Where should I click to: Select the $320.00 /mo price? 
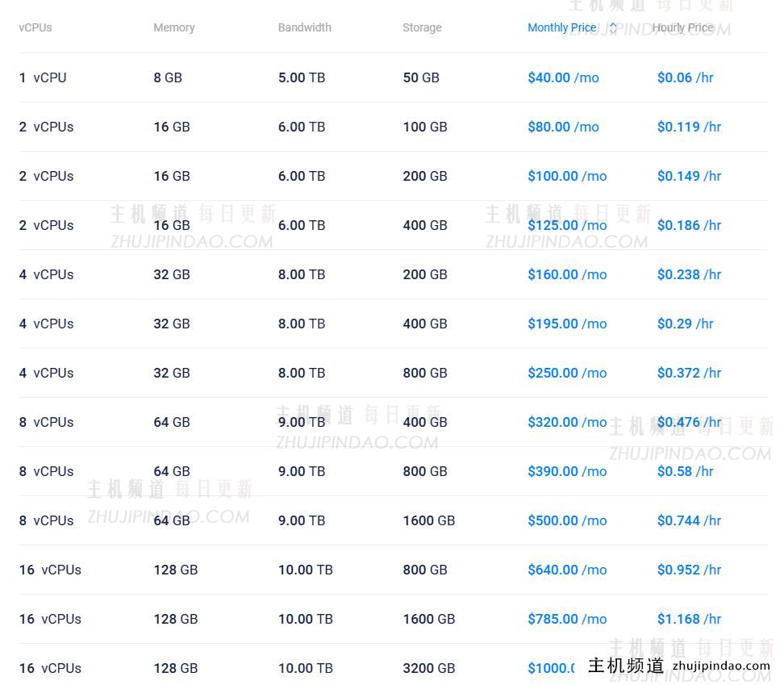coord(568,423)
